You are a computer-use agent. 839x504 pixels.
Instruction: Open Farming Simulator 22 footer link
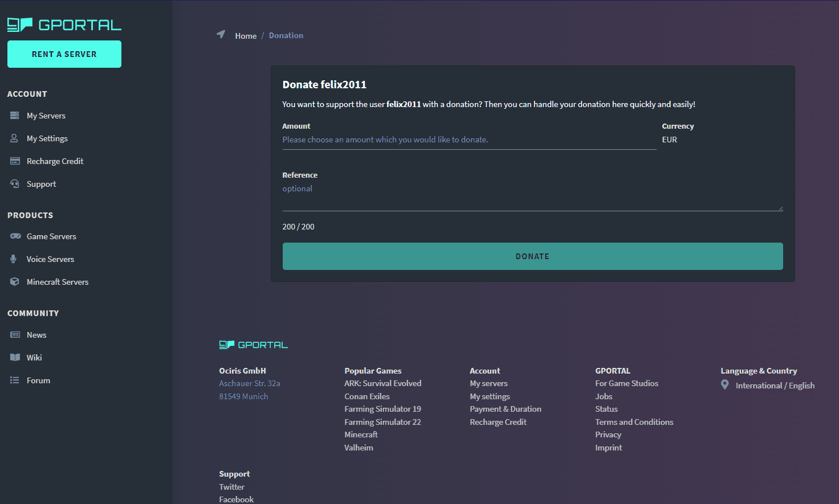(382, 422)
